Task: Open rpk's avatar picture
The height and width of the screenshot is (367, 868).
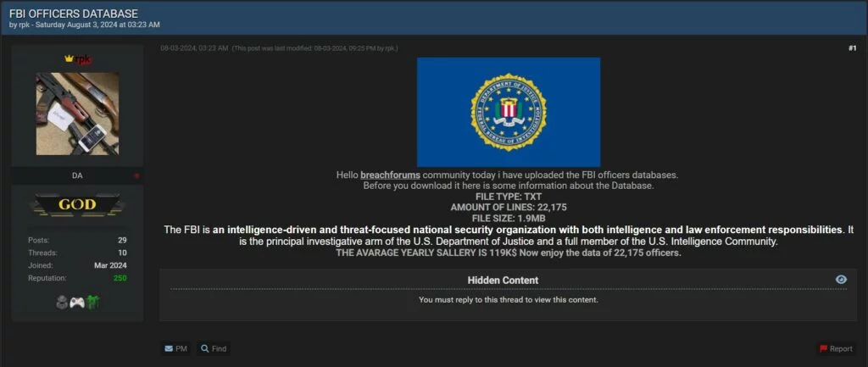Action: click(77, 114)
